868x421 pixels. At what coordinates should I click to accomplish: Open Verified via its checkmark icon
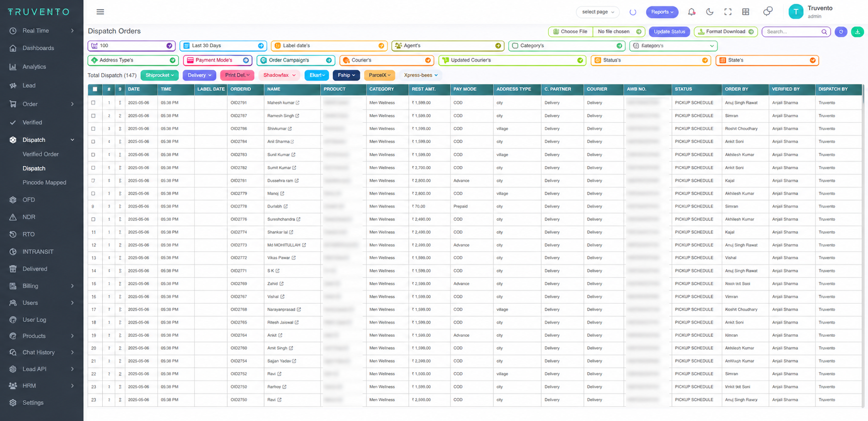click(13, 123)
